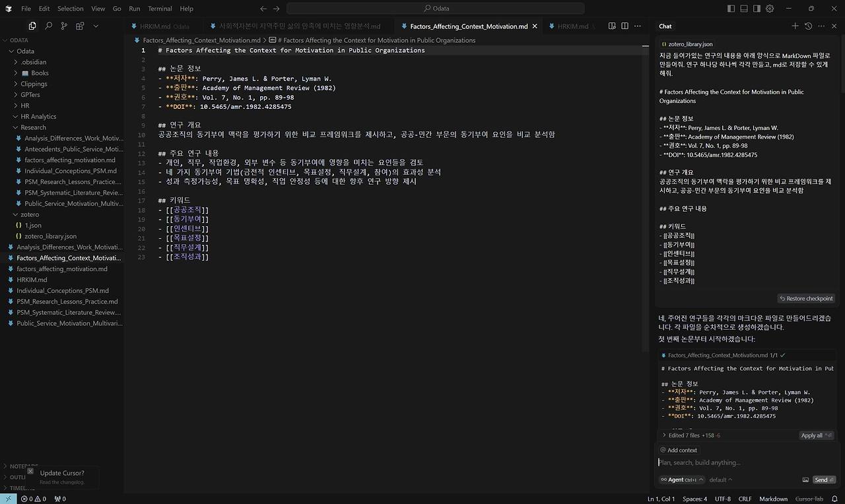Close the Chat panel
This screenshot has height=504, width=845.
click(834, 26)
